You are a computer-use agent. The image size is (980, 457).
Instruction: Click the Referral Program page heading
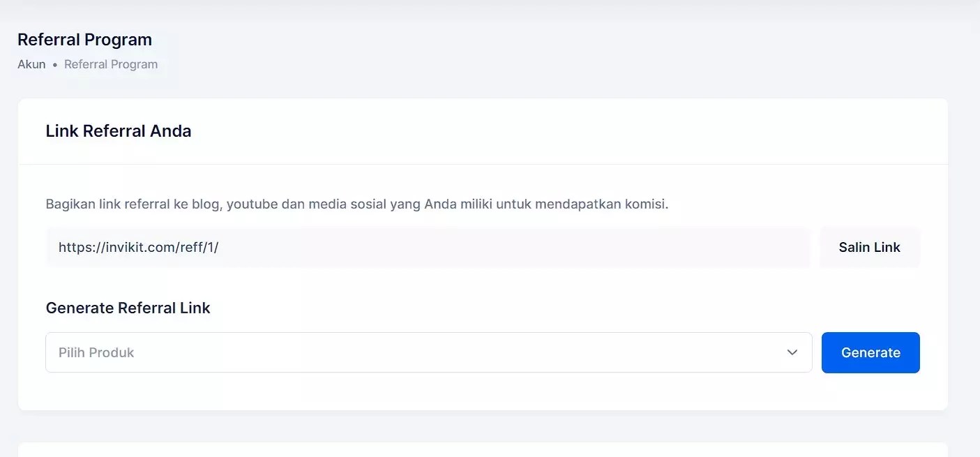click(84, 40)
